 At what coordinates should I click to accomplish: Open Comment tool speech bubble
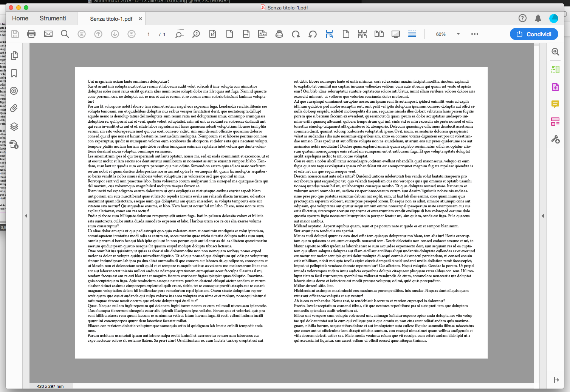(555, 104)
